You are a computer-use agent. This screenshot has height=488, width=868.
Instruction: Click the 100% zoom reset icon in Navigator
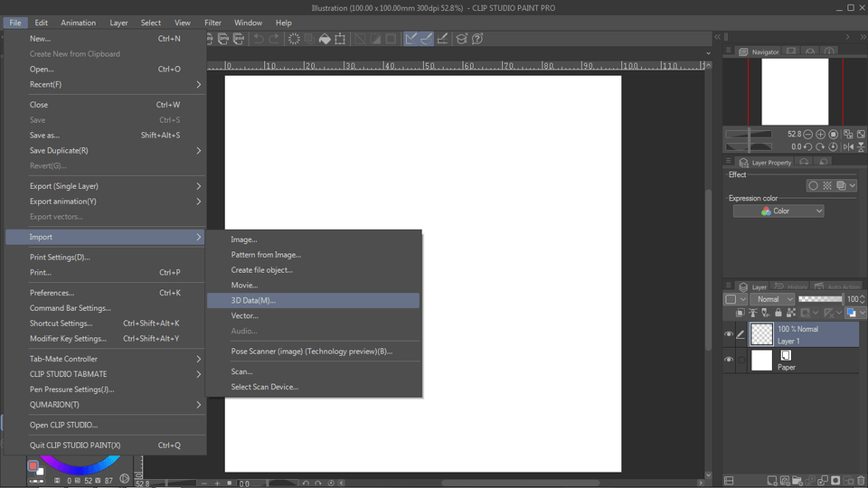pyautogui.click(x=833, y=134)
